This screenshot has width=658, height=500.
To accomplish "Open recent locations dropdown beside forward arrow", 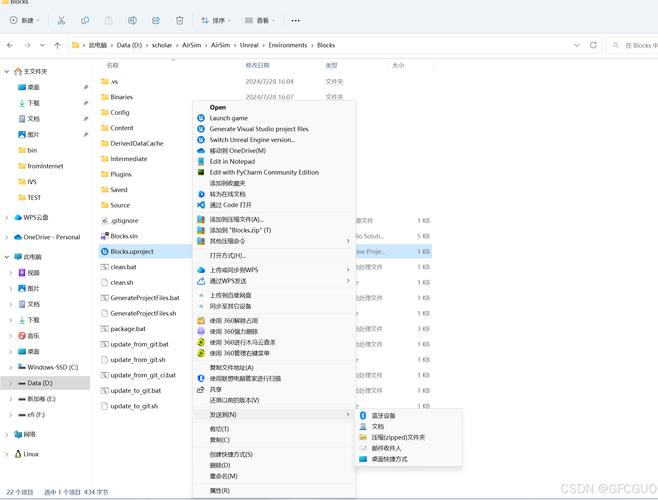I will click(x=42, y=45).
